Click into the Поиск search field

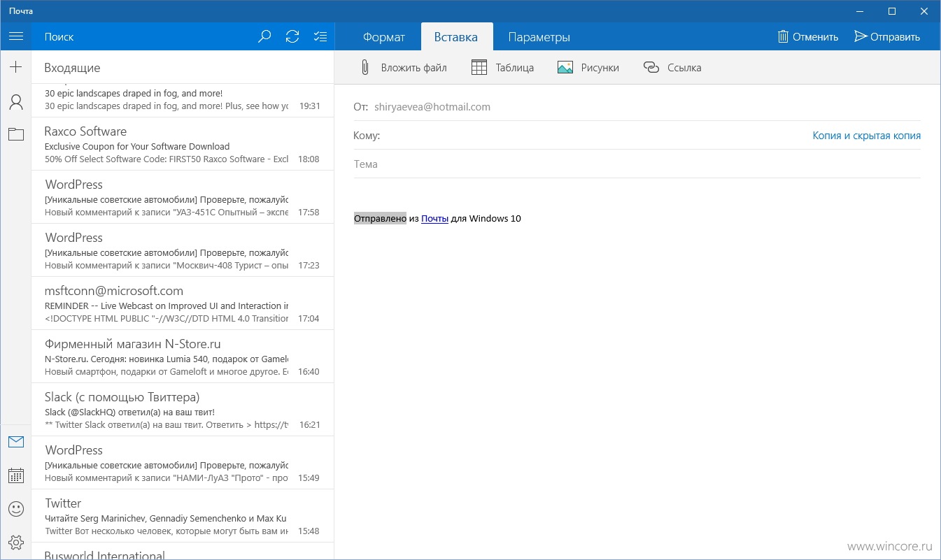143,37
